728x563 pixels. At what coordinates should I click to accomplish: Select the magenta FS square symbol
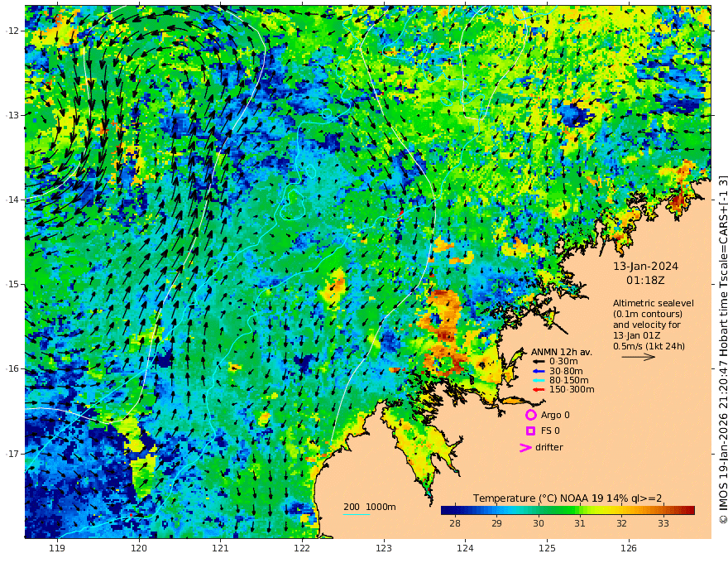(530, 431)
